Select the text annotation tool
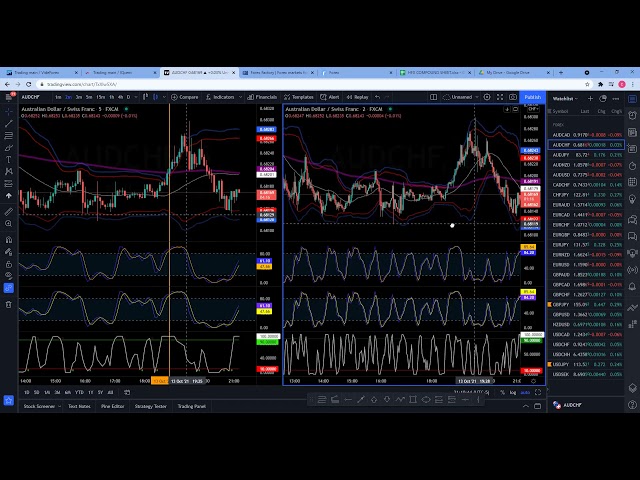 [9, 160]
